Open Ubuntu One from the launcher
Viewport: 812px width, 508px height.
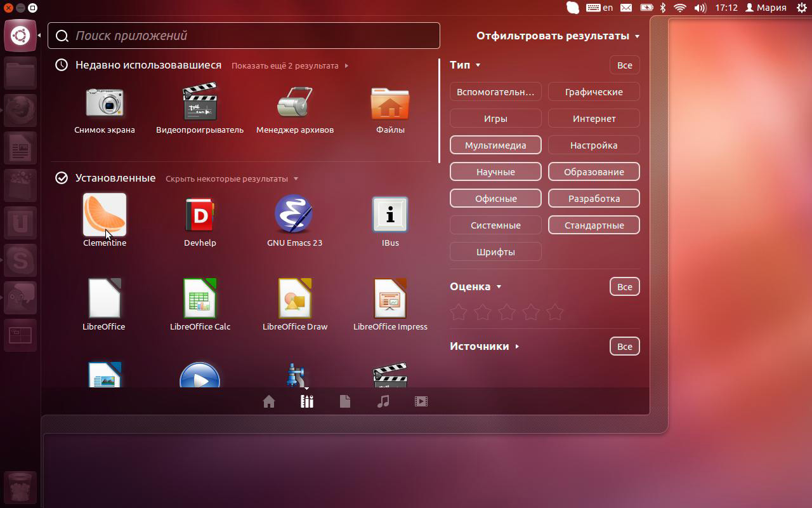(20, 223)
